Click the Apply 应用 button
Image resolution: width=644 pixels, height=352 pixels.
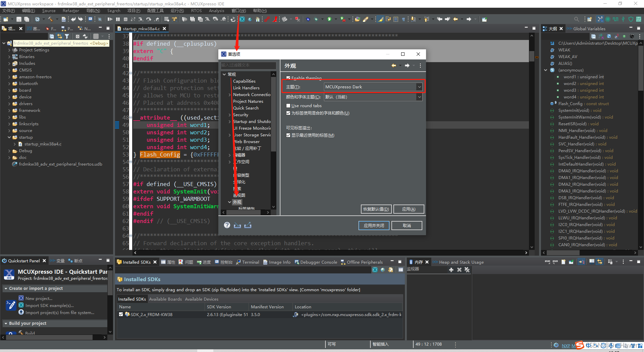click(409, 209)
